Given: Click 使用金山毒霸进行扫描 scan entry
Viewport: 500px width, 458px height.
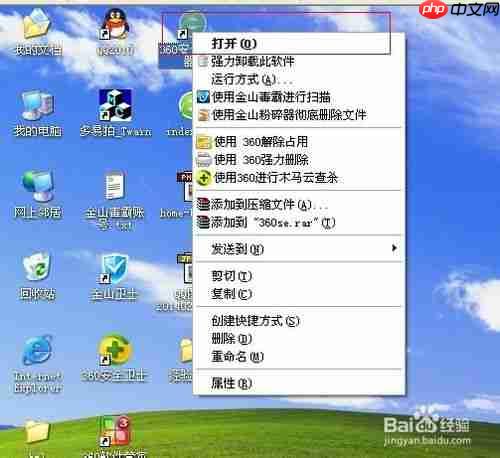Looking at the screenshot, I should 299,97.
